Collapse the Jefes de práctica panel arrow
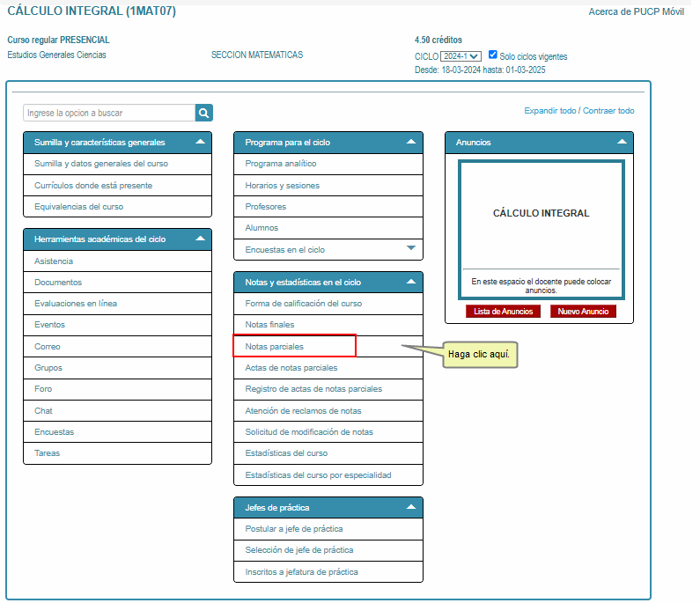Image resolution: width=700 pixels, height=603 pixels. tap(411, 507)
